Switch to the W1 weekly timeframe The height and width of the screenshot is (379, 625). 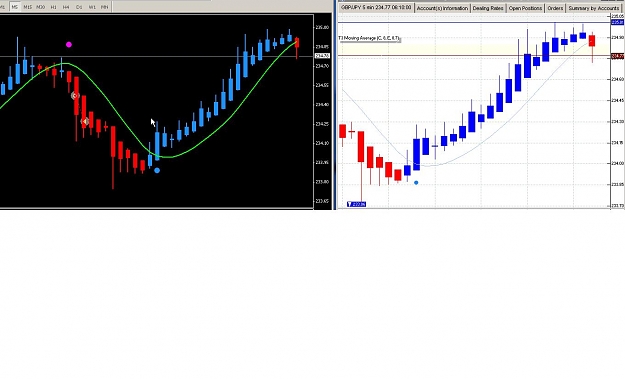92,7
